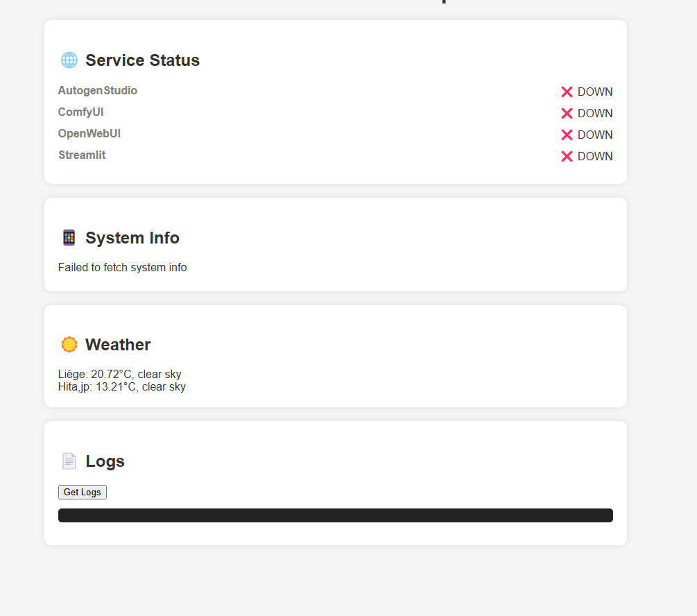
Task: Click the Liège weather reading
Action: (120, 375)
